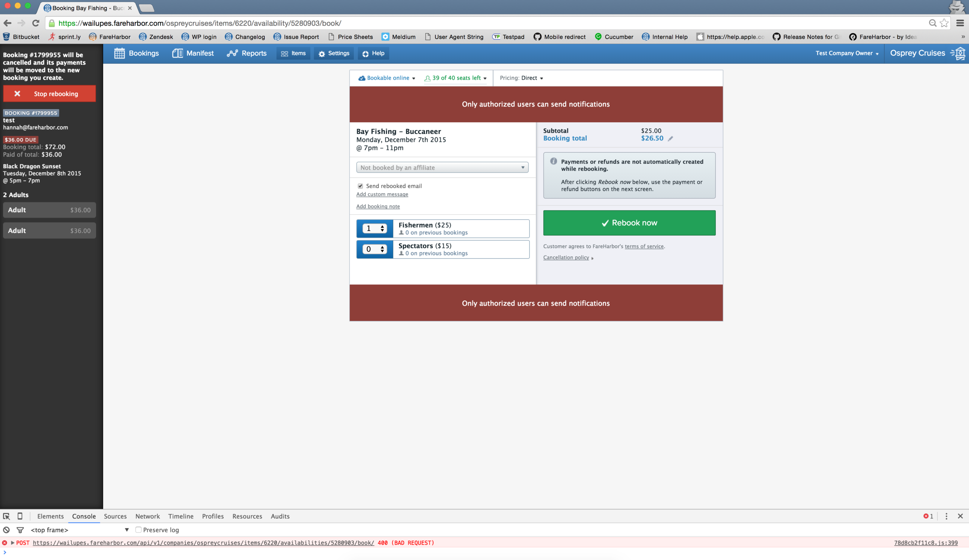Click the clear console icon
Viewport: 969px width, 560px height.
[6, 530]
